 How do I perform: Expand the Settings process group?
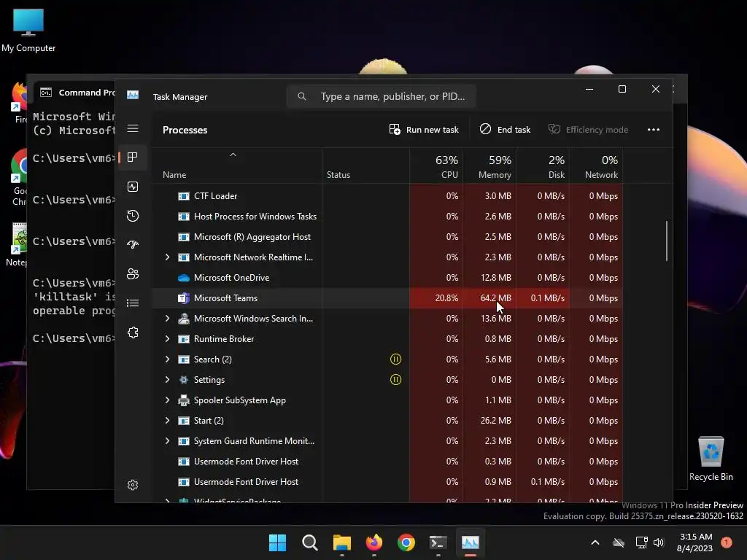[167, 379]
